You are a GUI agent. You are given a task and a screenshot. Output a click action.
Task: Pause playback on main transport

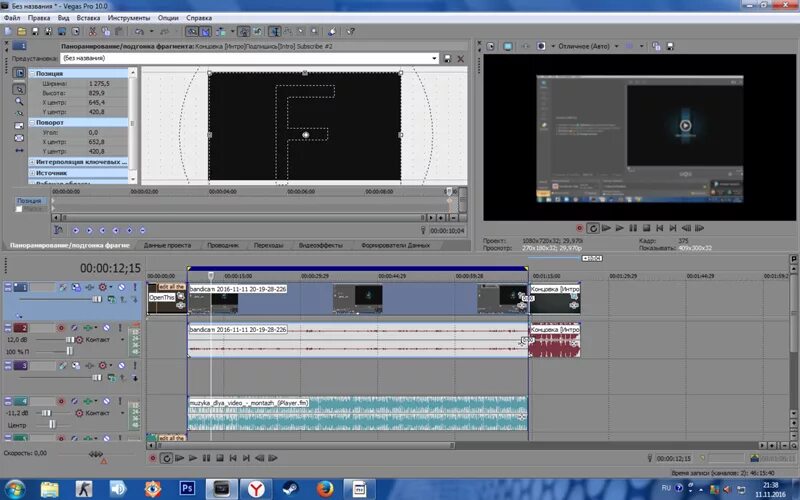(x=206, y=458)
